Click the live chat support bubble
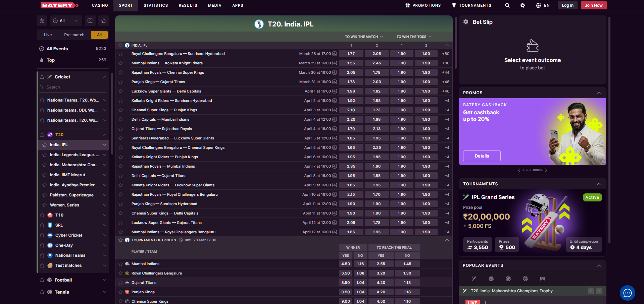 coord(627,293)
